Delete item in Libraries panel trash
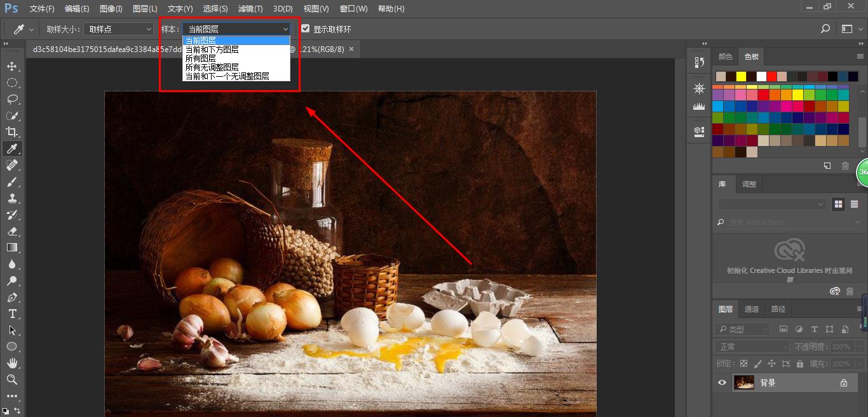 850,291
